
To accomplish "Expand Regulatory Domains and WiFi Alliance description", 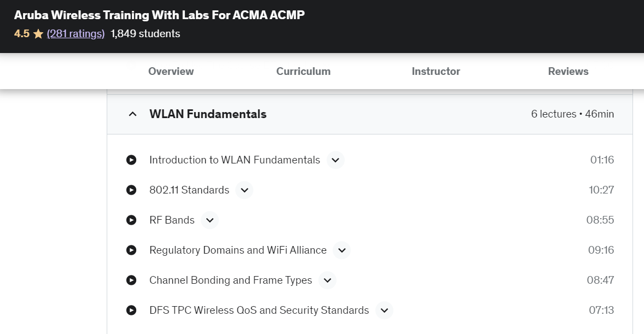I will click(341, 250).
